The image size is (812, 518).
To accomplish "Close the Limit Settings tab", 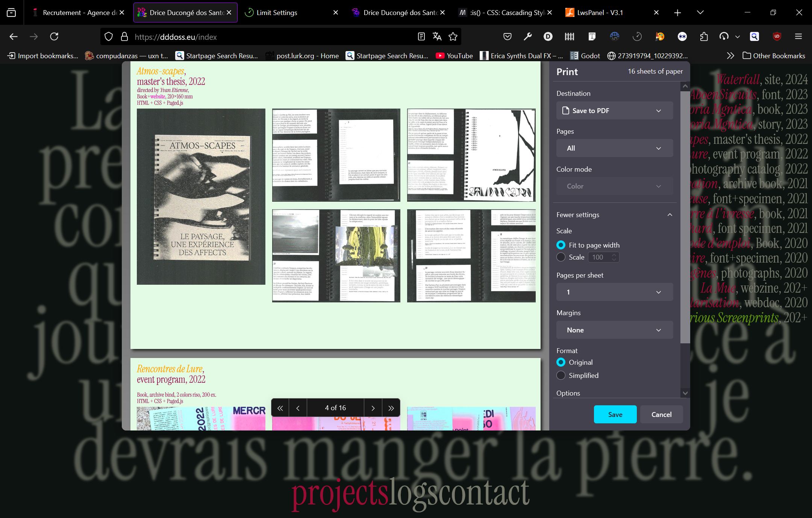I will point(336,12).
